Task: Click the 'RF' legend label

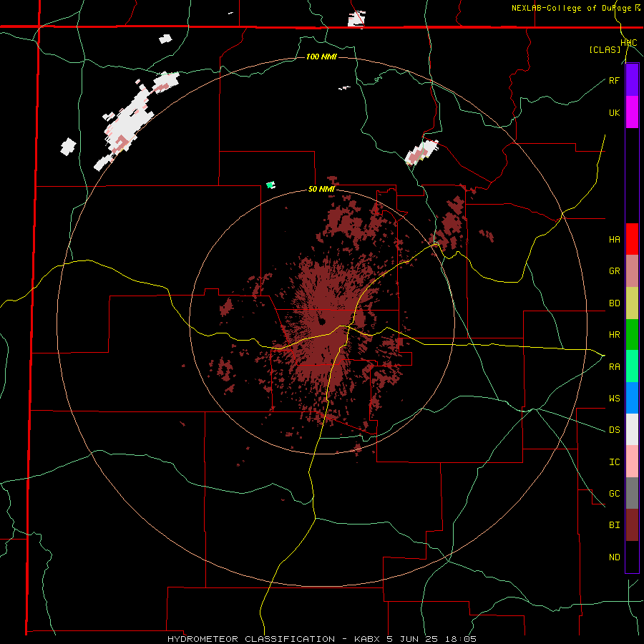Action: click(614, 80)
